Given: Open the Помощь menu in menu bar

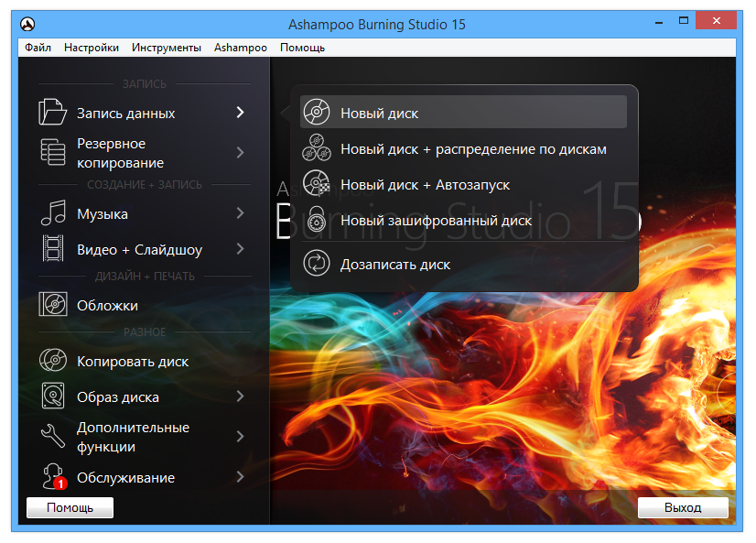Looking at the screenshot, I should [x=302, y=48].
